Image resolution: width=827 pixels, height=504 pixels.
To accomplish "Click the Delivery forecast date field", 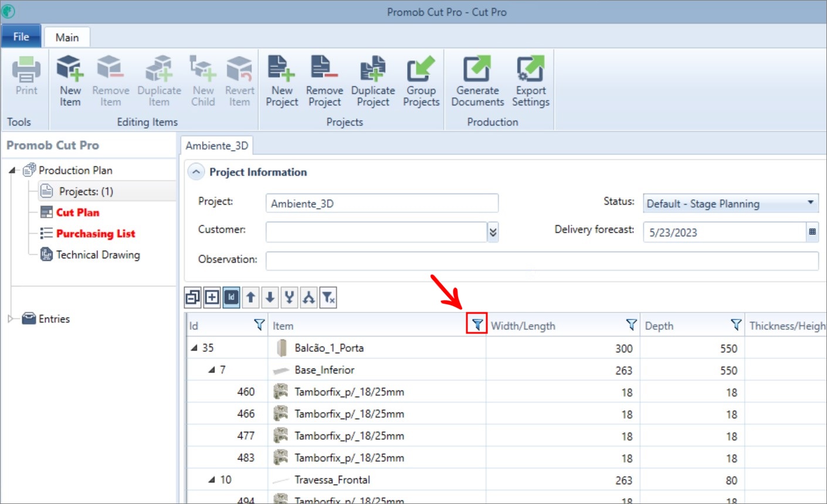I will pos(724,232).
